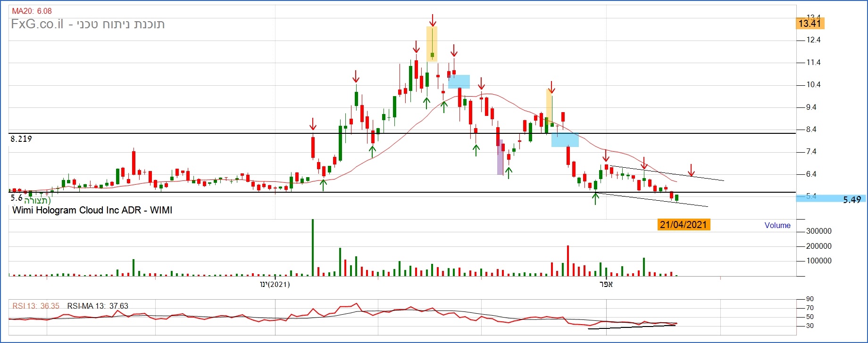
Task: Click the 11.4 price axis value
Action: pos(813,62)
